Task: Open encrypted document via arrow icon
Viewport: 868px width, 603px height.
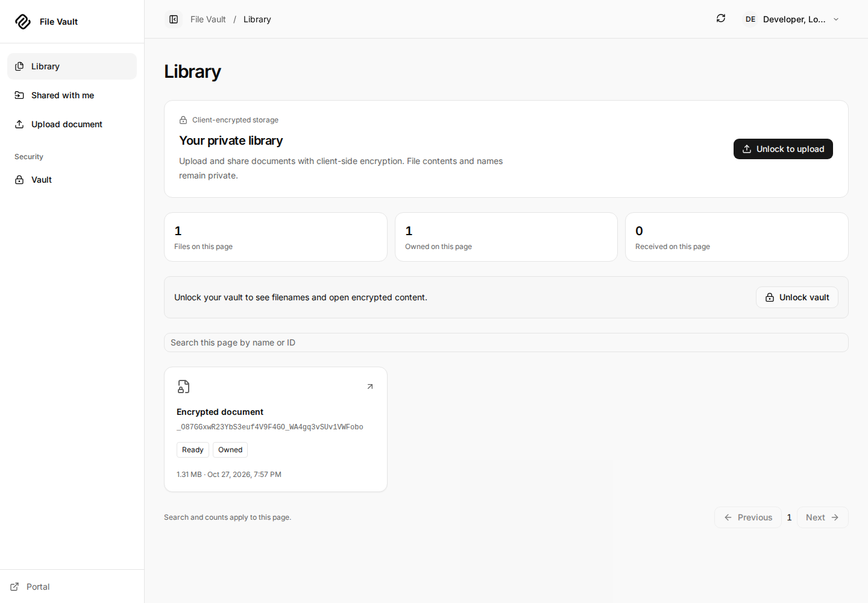Action: (x=370, y=387)
